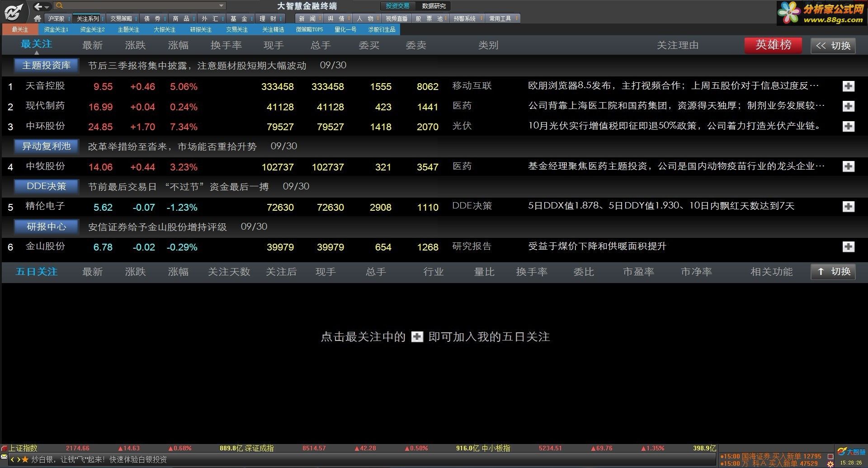This screenshot has height=468, width=868.
Task: Go back with the left arrow button
Action: point(38,6)
